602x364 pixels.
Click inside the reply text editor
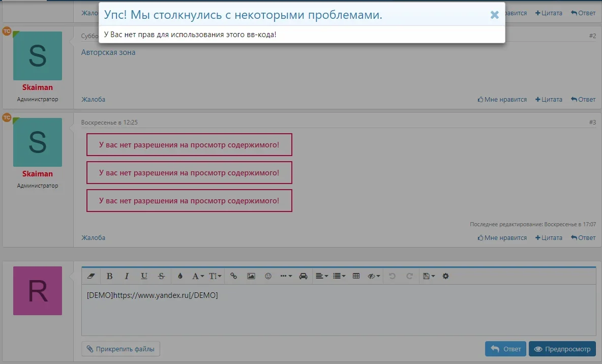click(338, 313)
